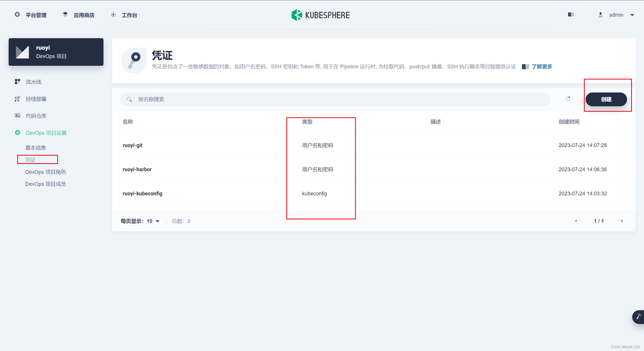Open the ruoyi-harbor credential

click(137, 169)
